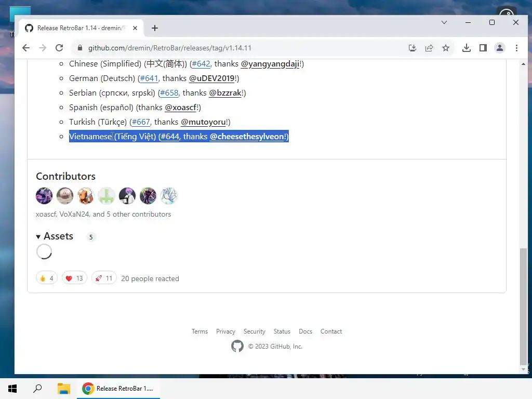The width and height of the screenshot is (532, 399).
Task: Share this page via the share icon
Action: point(429,48)
